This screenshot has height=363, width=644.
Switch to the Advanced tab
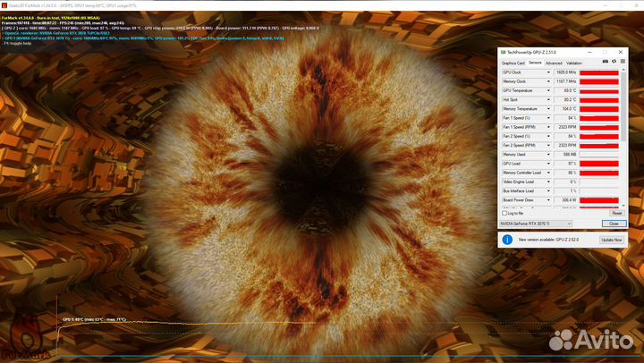(x=555, y=63)
